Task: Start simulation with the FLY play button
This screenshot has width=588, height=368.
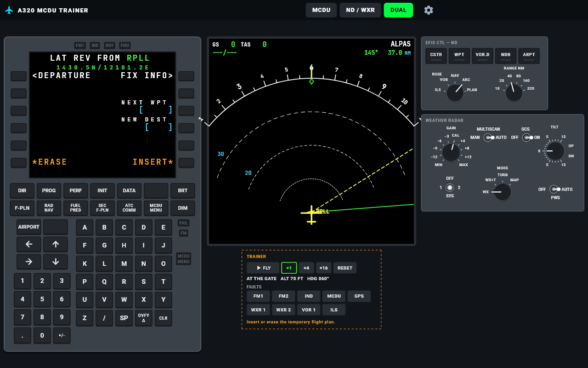Action: pyautogui.click(x=263, y=268)
